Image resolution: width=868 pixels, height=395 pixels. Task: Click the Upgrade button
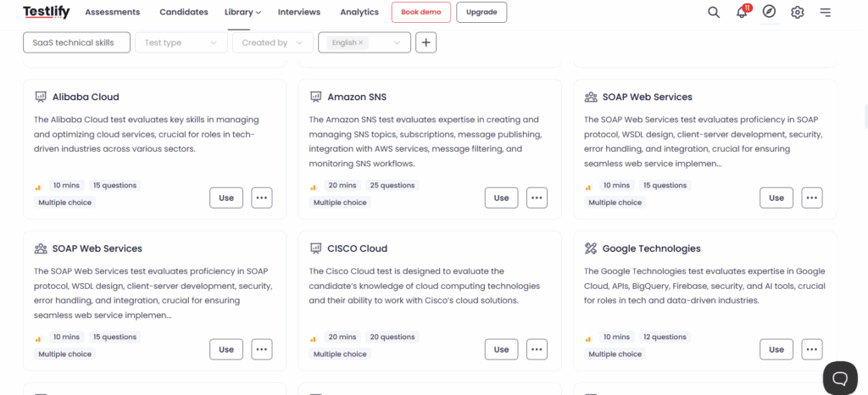pyautogui.click(x=481, y=12)
